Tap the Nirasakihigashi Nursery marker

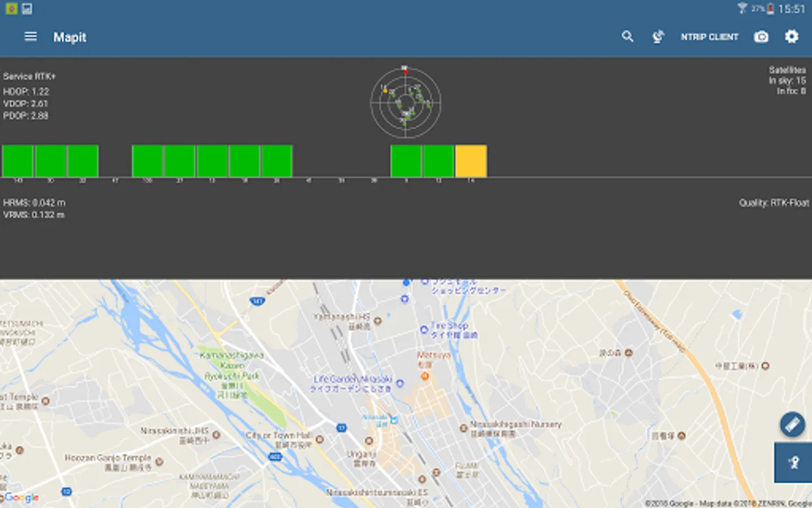(464, 428)
